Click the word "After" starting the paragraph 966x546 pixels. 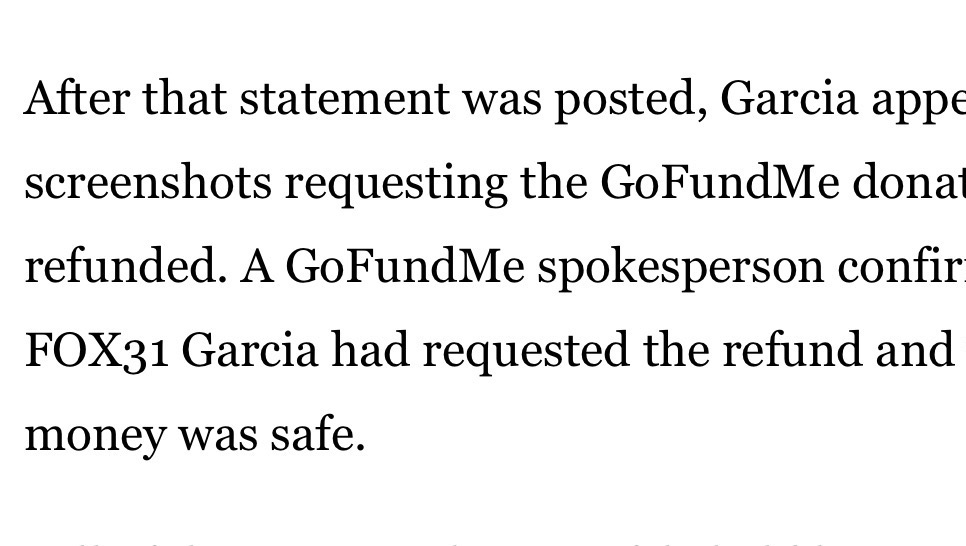point(76,99)
